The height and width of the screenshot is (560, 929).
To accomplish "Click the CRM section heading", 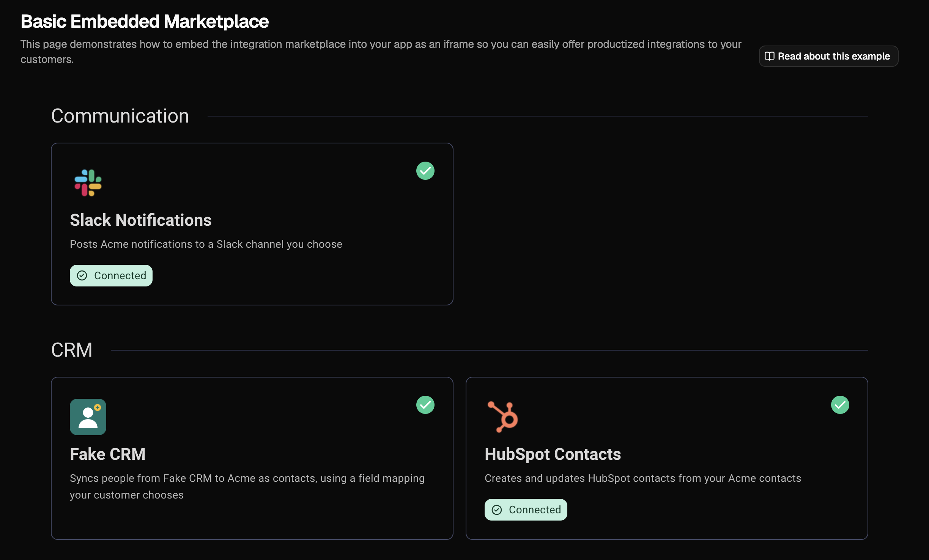I will click(72, 350).
